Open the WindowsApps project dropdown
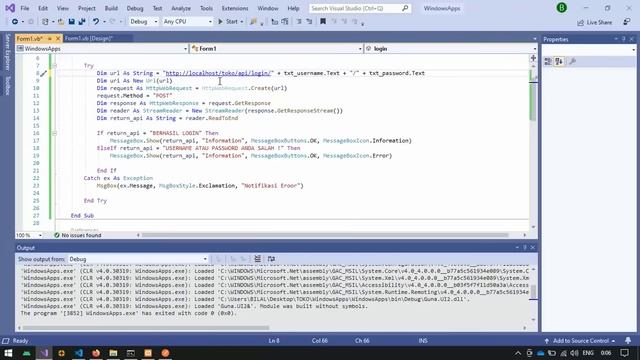 click(102, 49)
